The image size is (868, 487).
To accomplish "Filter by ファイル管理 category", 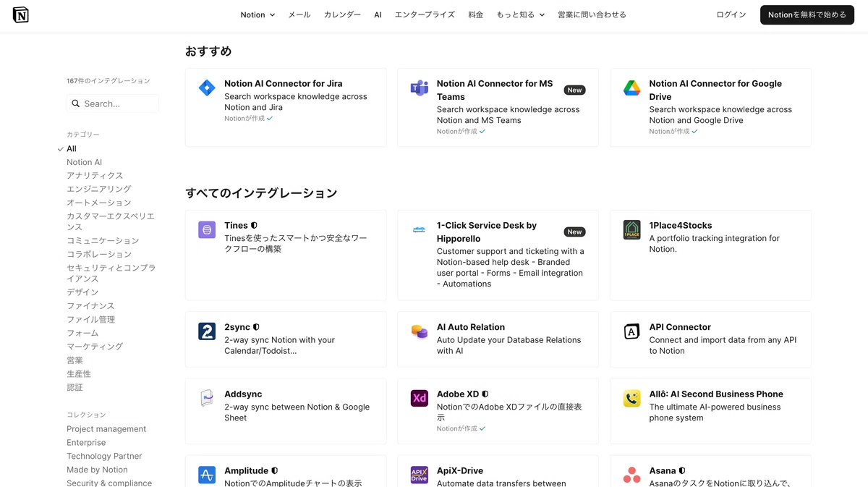I will coord(91,319).
